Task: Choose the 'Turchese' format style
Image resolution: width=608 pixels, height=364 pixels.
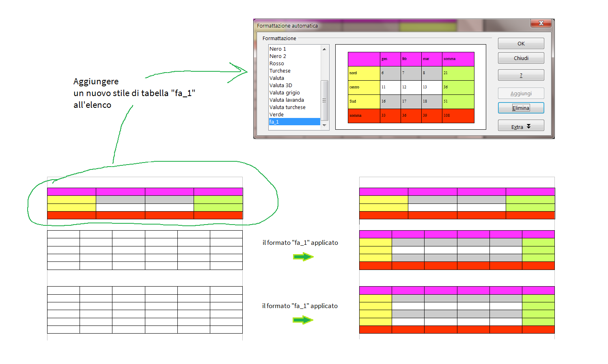Action: [x=280, y=71]
